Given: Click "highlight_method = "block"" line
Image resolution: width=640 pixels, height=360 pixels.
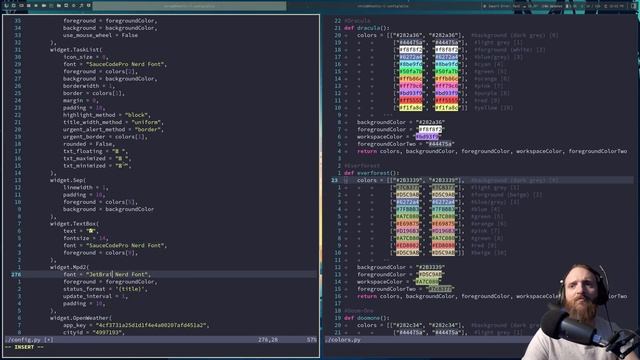Looking at the screenshot, I should (107, 115).
